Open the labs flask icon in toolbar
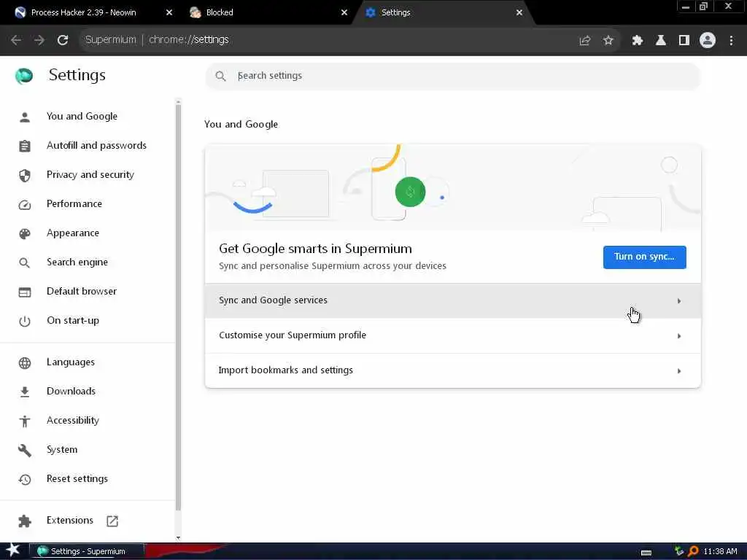 [x=660, y=41]
